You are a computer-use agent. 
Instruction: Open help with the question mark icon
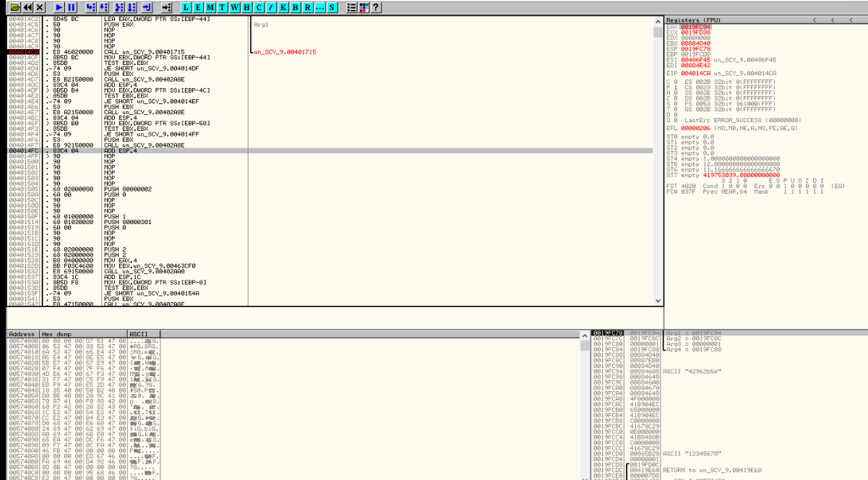pos(376,7)
